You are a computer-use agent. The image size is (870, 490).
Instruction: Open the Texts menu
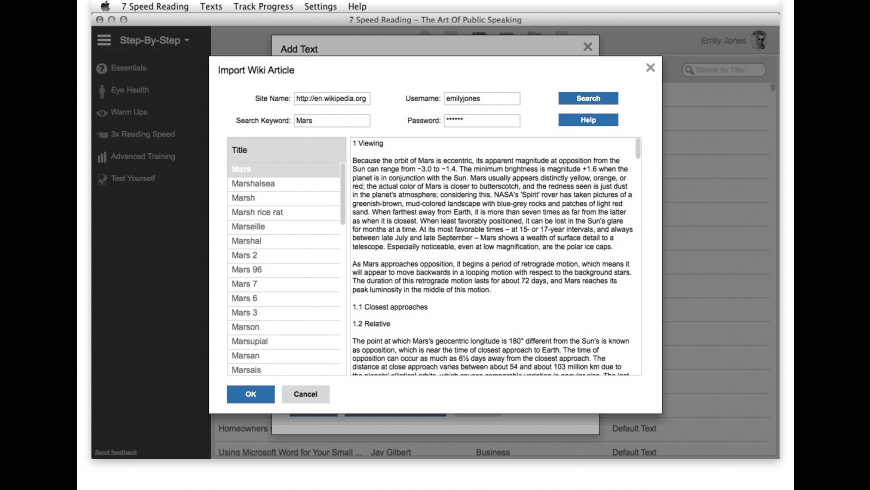click(x=211, y=7)
